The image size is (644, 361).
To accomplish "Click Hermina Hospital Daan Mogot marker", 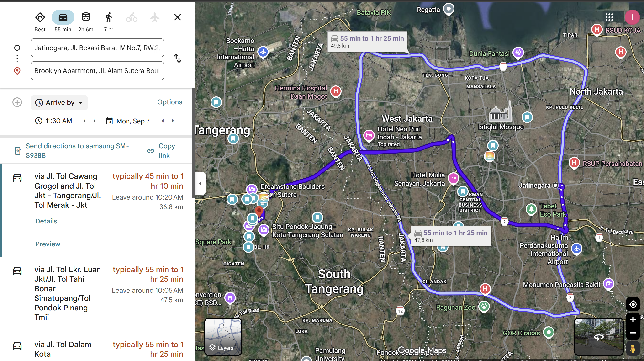I will (336, 91).
